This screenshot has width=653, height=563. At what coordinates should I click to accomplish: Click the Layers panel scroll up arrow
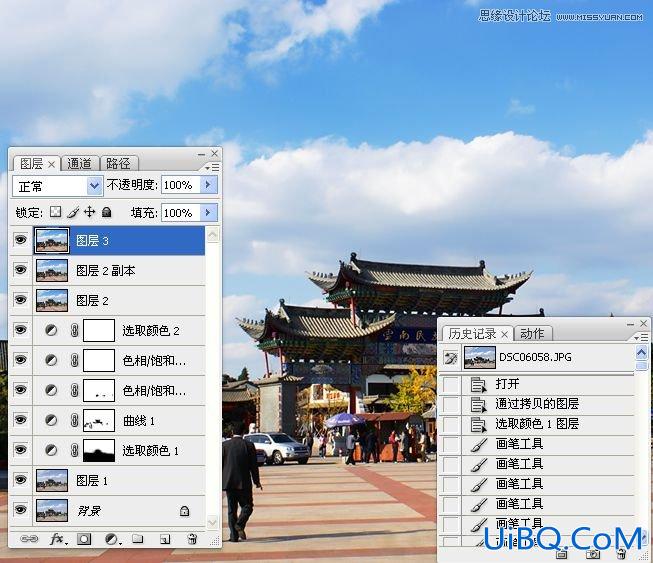coord(212,235)
